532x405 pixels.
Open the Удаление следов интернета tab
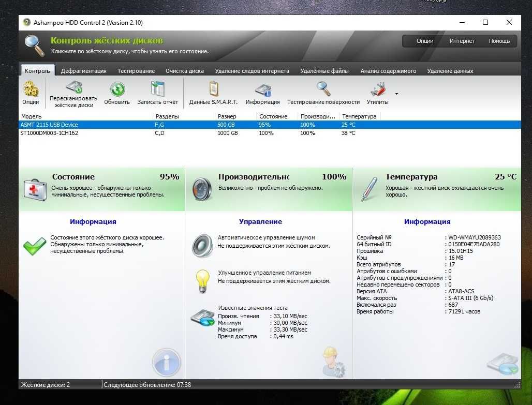point(252,71)
